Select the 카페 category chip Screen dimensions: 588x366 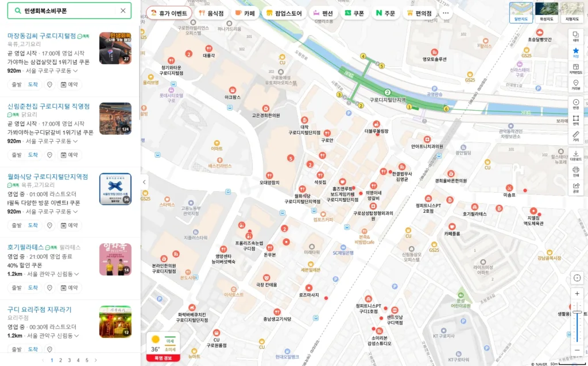point(245,13)
